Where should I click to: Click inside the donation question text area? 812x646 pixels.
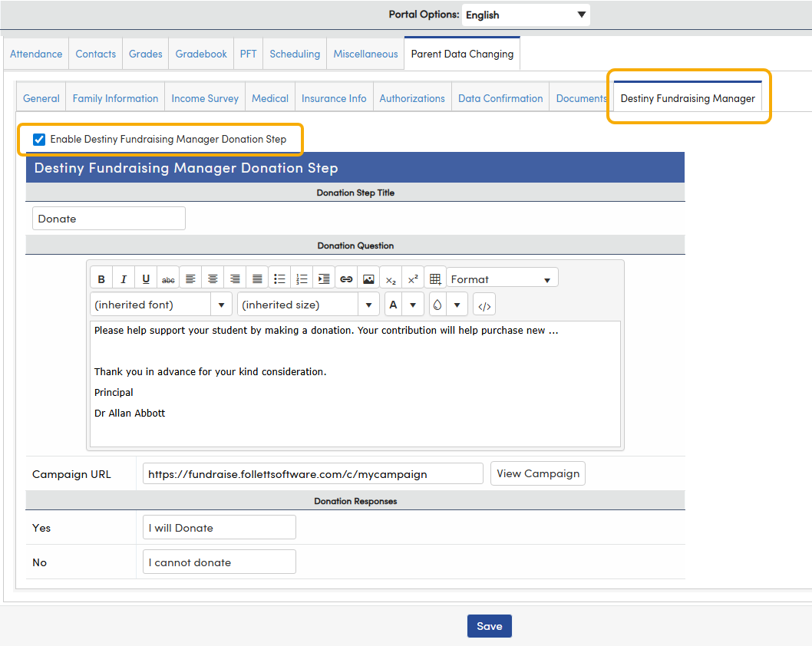click(355, 384)
